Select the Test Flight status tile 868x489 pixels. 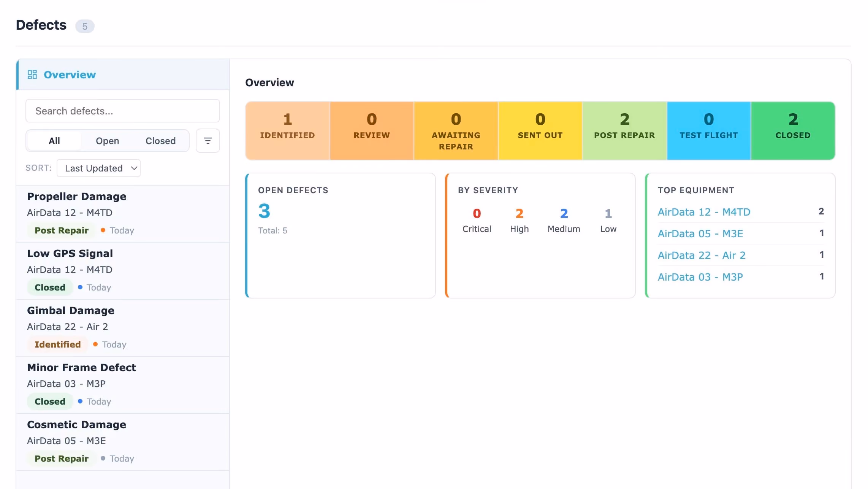pos(709,130)
